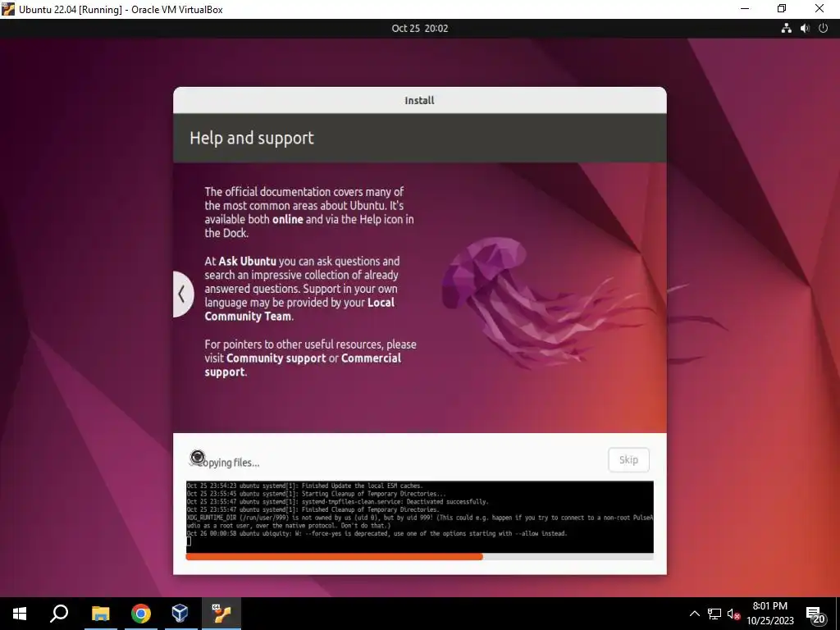Click the deprecated --force-yes ubiquity log line
This screenshot has height=630, width=840.
pos(377,533)
